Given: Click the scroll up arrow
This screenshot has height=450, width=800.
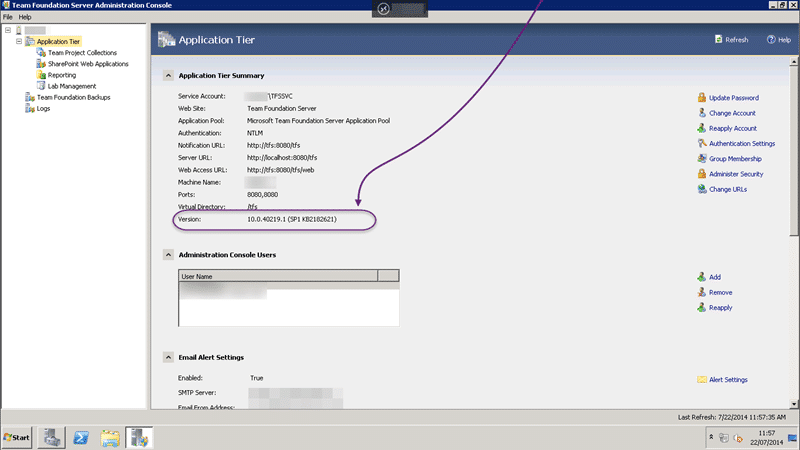Looking at the screenshot, I should point(793,61).
